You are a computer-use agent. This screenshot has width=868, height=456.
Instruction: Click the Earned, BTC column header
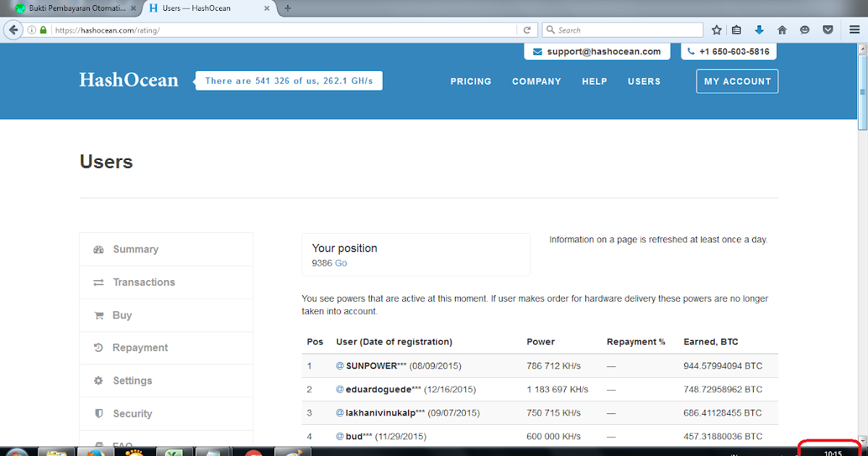point(711,342)
